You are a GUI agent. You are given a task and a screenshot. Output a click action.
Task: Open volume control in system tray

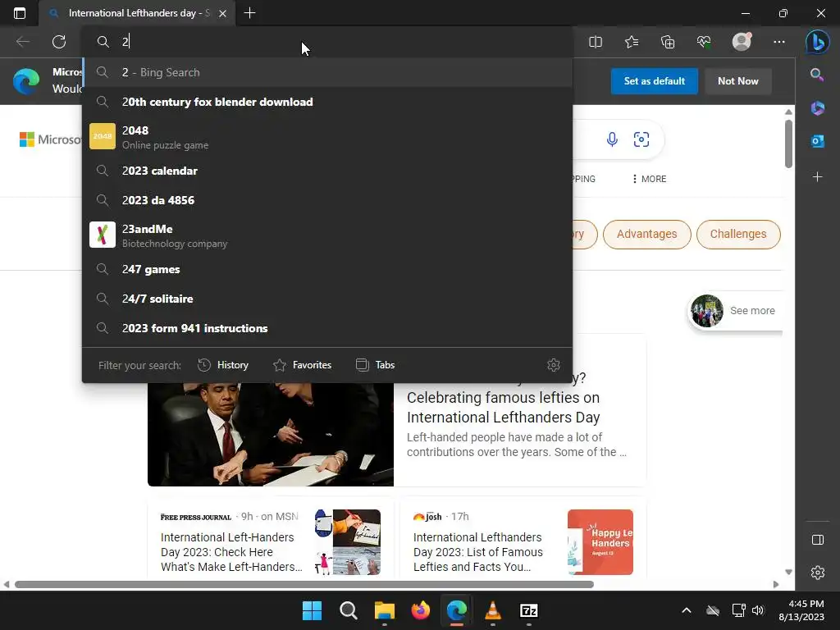click(757, 610)
